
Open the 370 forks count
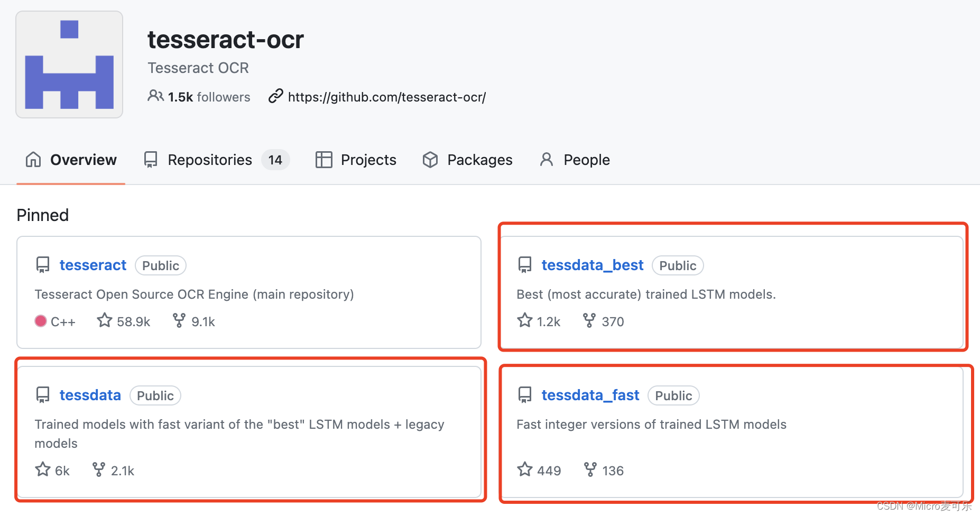(x=613, y=321)
